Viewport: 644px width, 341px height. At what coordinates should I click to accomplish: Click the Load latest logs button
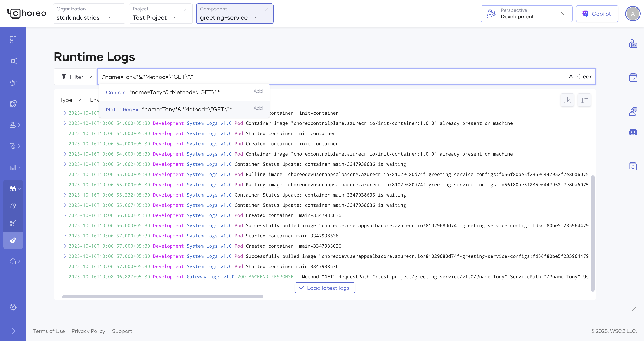tap(325, 288)
